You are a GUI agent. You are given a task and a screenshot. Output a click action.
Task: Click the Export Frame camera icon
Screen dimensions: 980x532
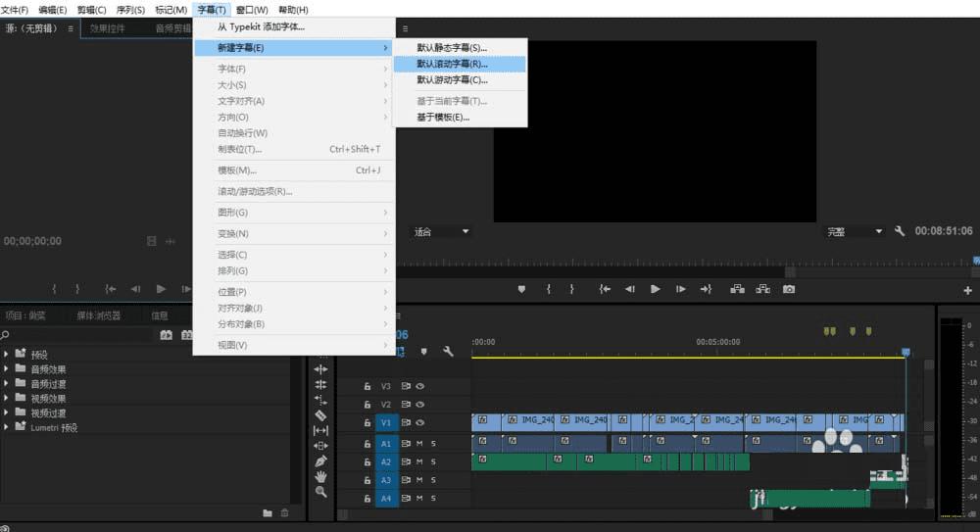(789, 289)
